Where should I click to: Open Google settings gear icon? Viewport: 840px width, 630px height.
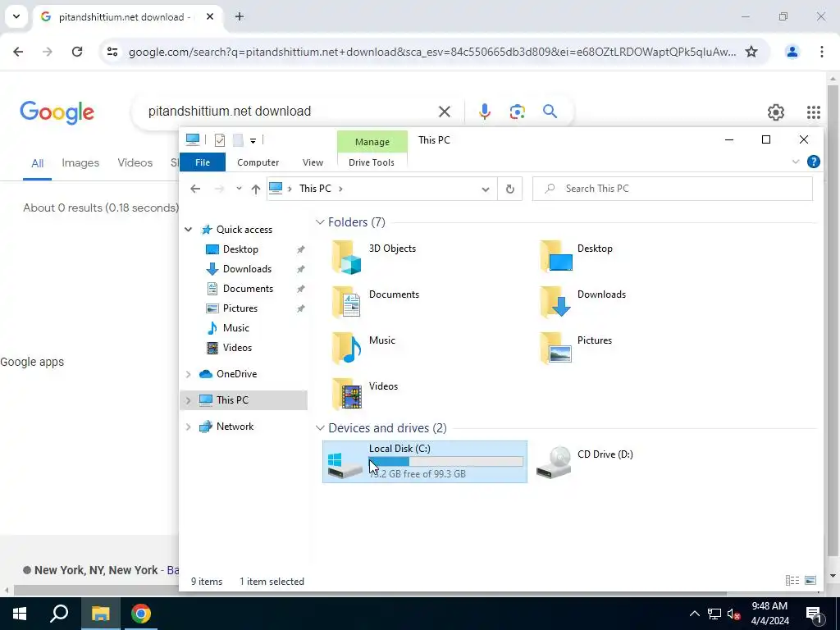tap(776, 112)
